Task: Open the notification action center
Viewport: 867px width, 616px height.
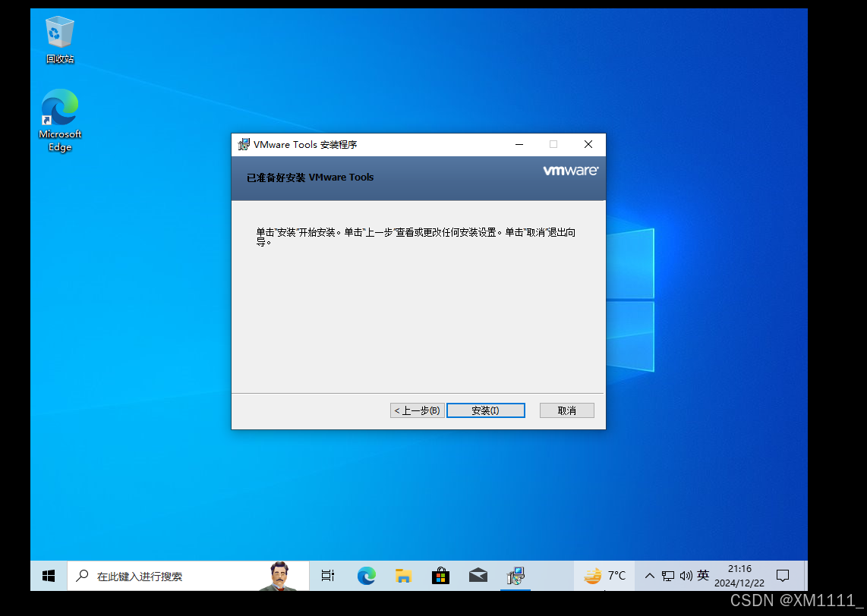Action: pos(783,576)
